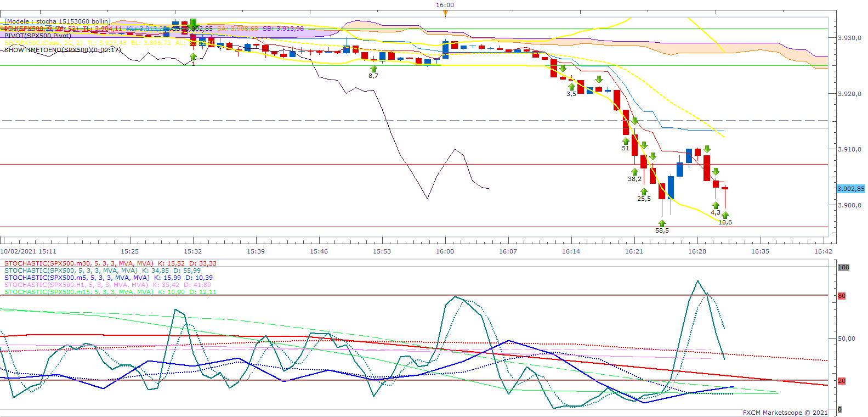The image size is (868, 417).
Task: Select the teal STOCHASTIC(SPX500, 5, 3, 3) label
Action: point(103,271)
